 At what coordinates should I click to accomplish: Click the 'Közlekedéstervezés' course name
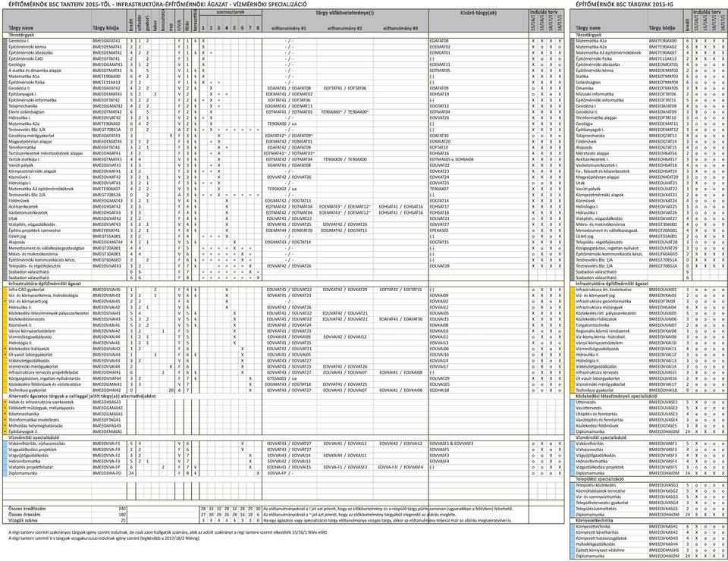[27, 319]
